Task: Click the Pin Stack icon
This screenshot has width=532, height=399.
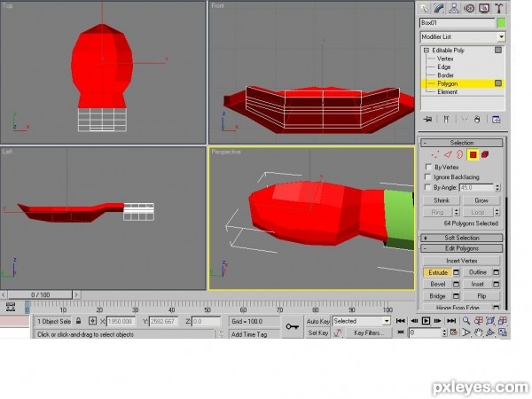Action: pyautogui.click(x=428, y=119)
